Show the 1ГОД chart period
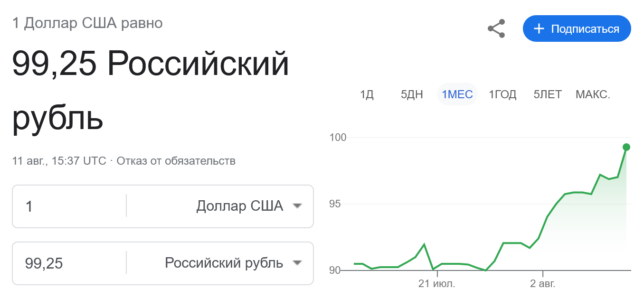The width and height of the screenshot is (644, 298). pyautogui.click(x=502, y=94)
